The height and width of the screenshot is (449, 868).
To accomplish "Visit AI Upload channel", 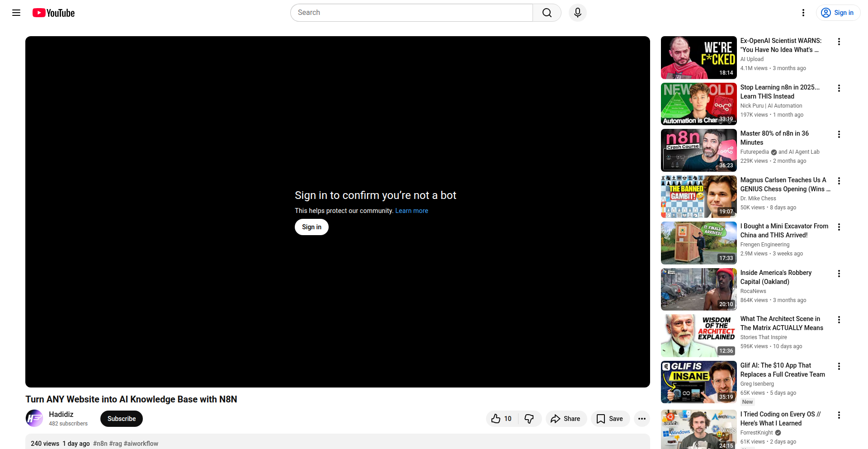I will (x=752, y=59).
